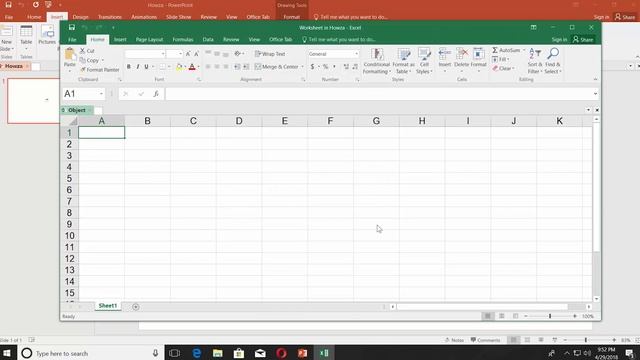
Task: Click the AutoSum sigma button
Action: pos(506,50)
